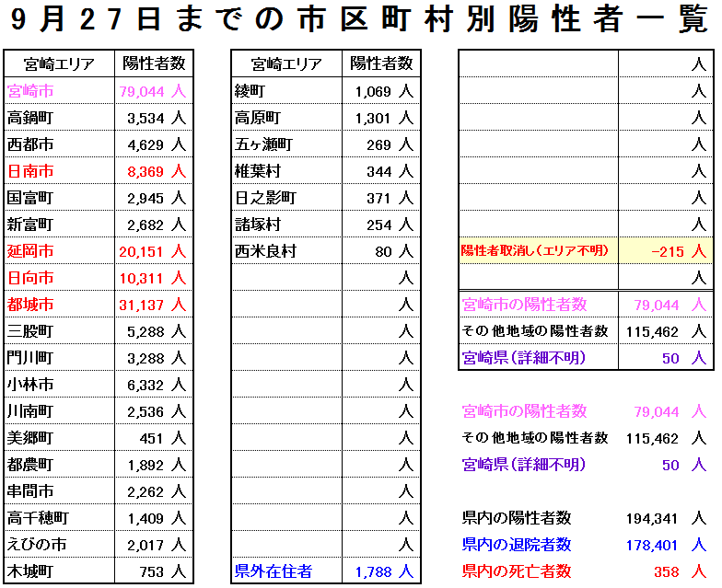Select the first table's 陽性者数 header
This screenshot has height=588, width=722.
154,63
